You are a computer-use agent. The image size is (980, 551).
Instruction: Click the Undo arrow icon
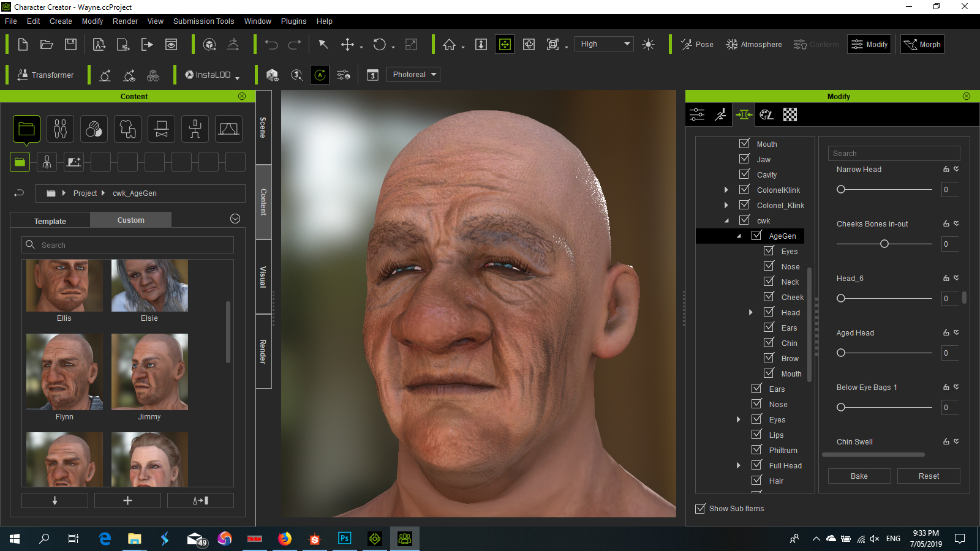click(x=271, y=44)
